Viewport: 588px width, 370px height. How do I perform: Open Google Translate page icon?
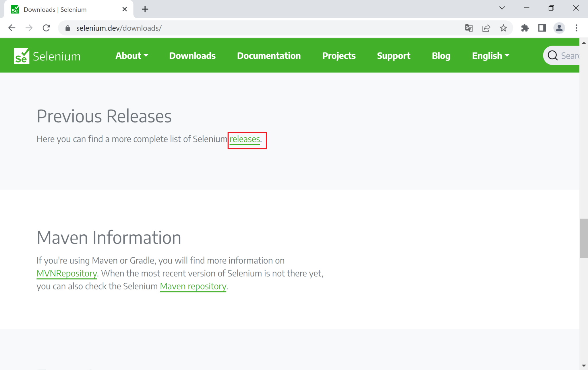click(469, 28)
